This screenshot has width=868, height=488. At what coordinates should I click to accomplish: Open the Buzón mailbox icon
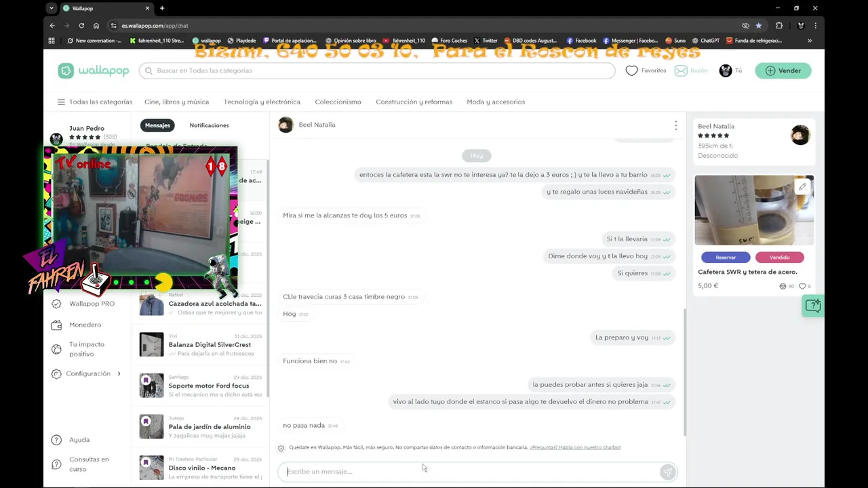(680, 70)
